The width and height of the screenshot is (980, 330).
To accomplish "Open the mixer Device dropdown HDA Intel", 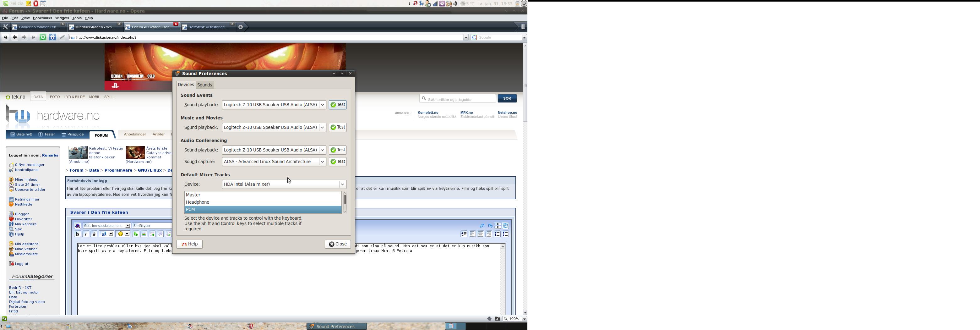I will pyautogui.click(x=284, y=184).
